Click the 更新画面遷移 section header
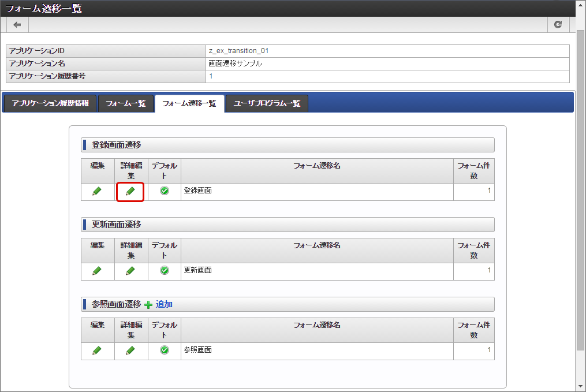 [288, 225]
